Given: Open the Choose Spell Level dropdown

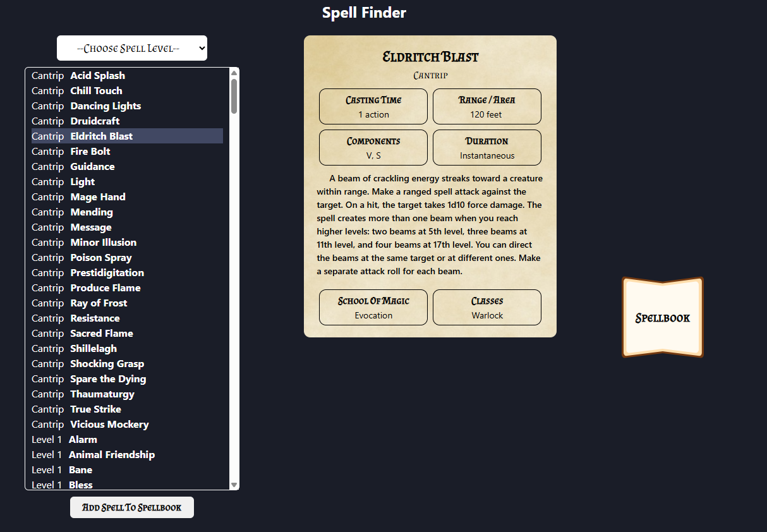Looking at the screenshot, I should point(132,48).
